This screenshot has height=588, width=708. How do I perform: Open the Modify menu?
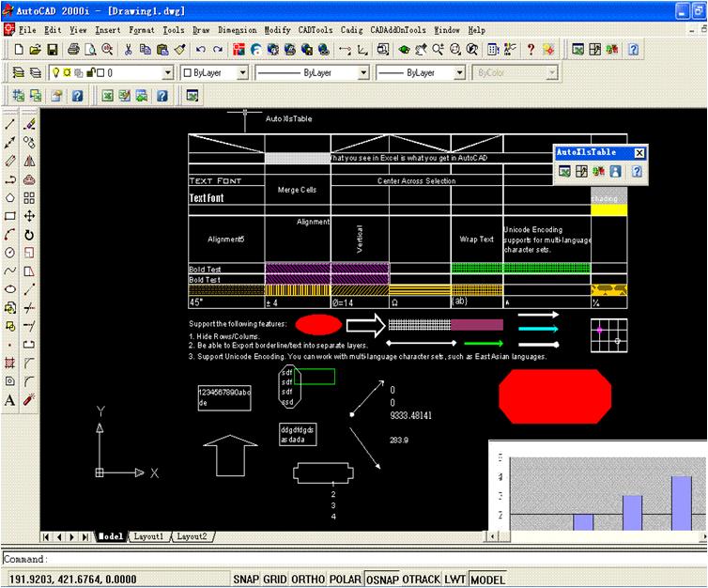(277, 30)
